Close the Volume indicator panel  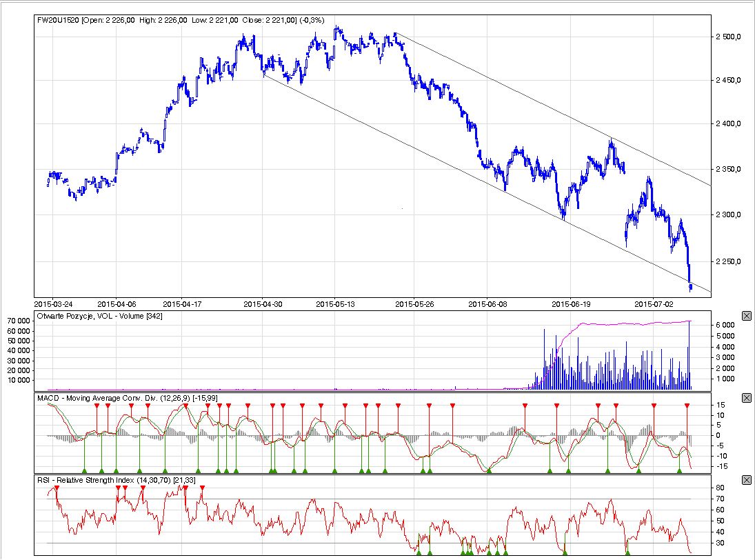pos(746,316)
